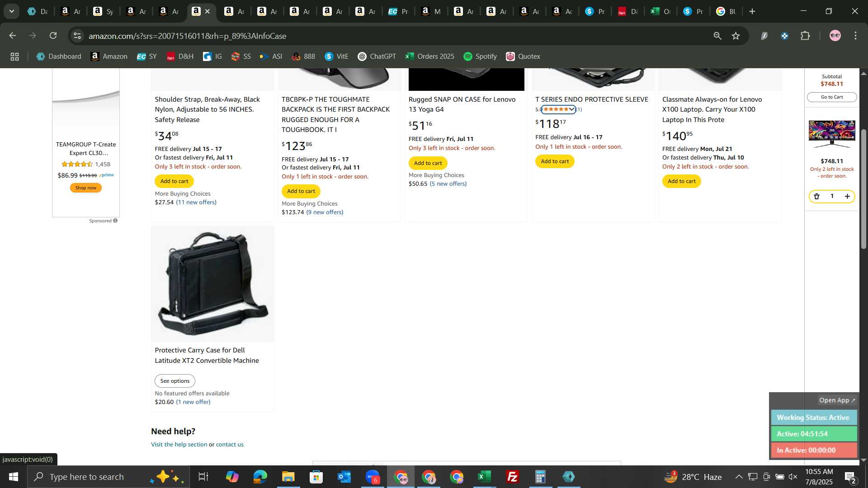This screenshot has width=868, height=488.
Task: Open the Amazon bookmark
Action: [x=109, y=56]
